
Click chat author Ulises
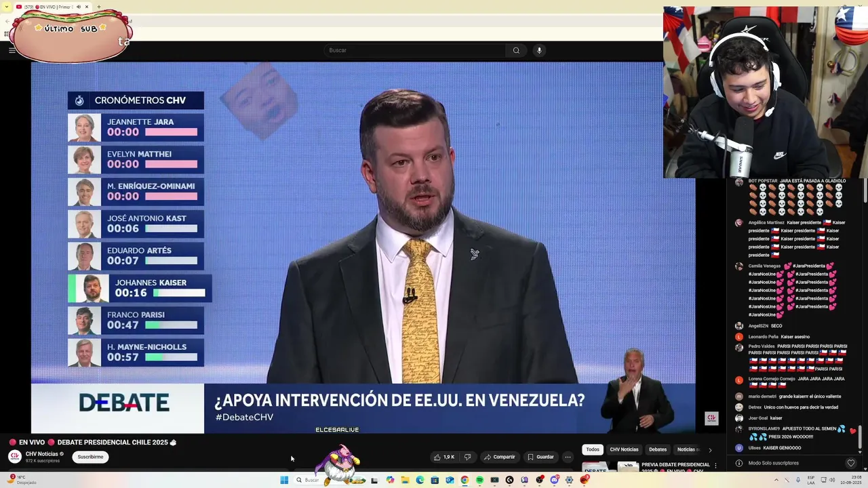pos(755,448)
